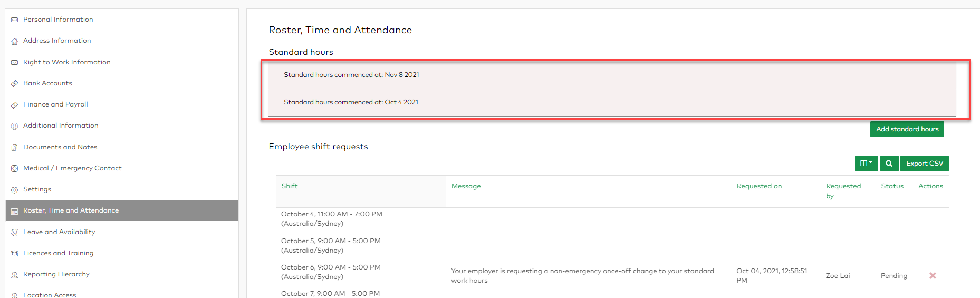The height and width of the screenshot is (298, 980).
Task: Click the Settings gear icon in sidebar
Action: click(15, 190)
